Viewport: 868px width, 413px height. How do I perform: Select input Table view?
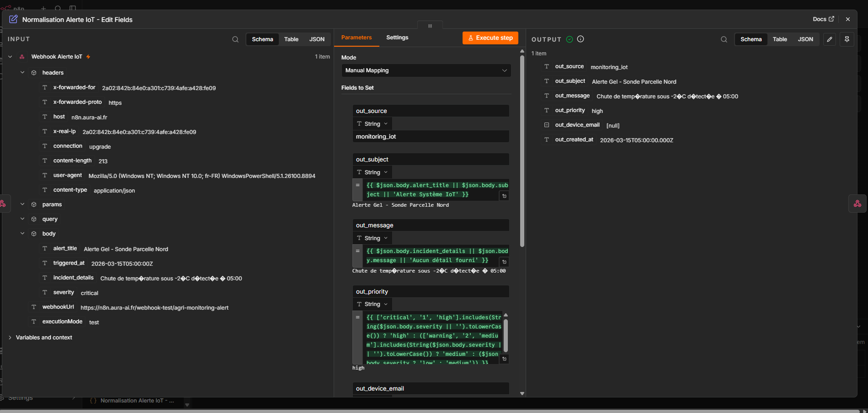point(291,39)
